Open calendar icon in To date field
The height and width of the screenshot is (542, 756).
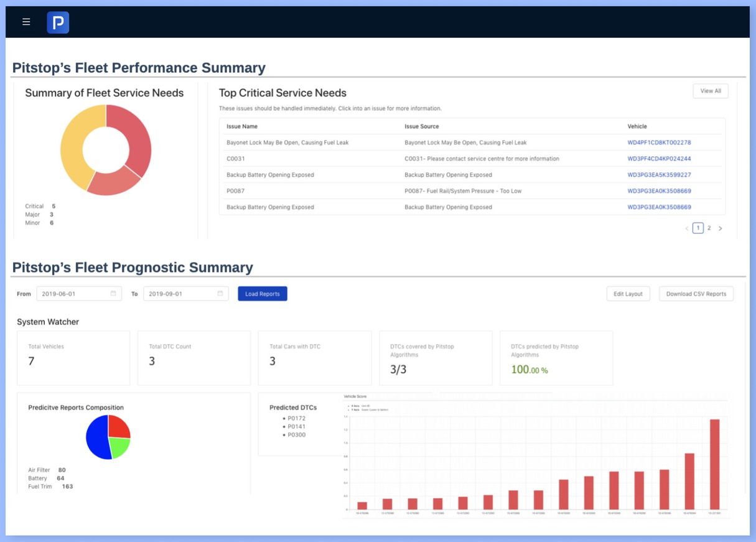point(220,294)
